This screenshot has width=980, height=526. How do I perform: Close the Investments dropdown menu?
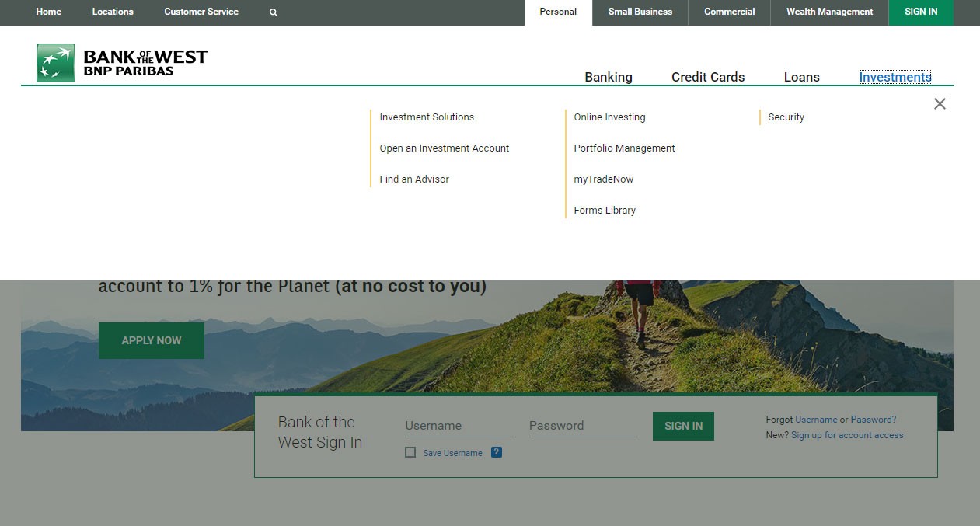point(940,104)
